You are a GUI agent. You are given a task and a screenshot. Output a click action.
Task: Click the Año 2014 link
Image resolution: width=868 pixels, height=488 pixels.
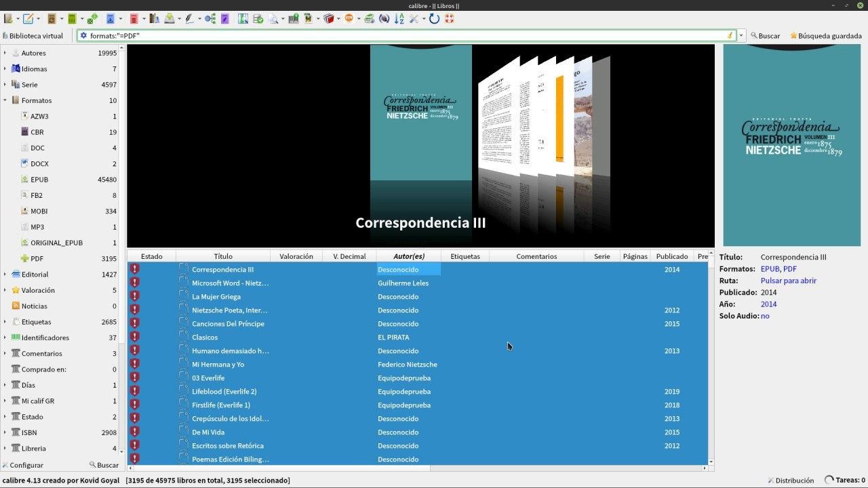(x=769, y=304)
